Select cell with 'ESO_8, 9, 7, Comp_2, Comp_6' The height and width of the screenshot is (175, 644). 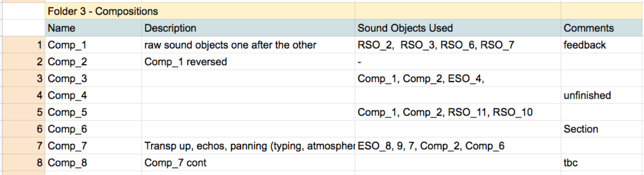[458, 146]
